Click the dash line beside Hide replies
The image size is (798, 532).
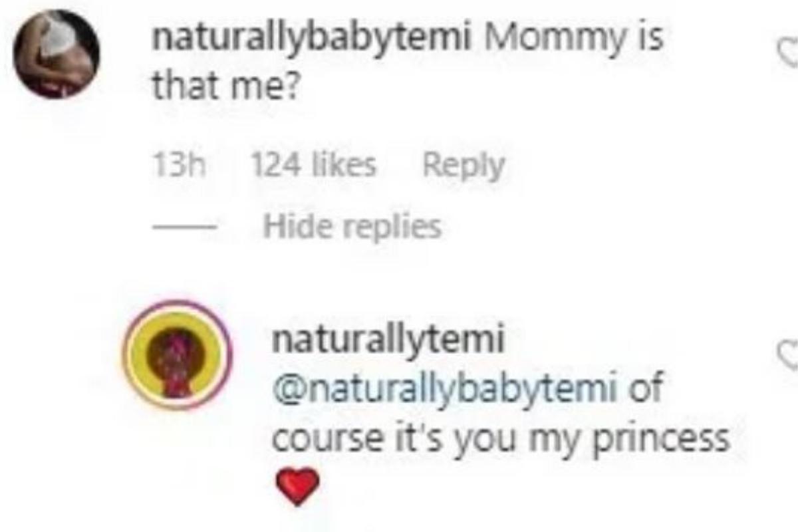[184, 227]
